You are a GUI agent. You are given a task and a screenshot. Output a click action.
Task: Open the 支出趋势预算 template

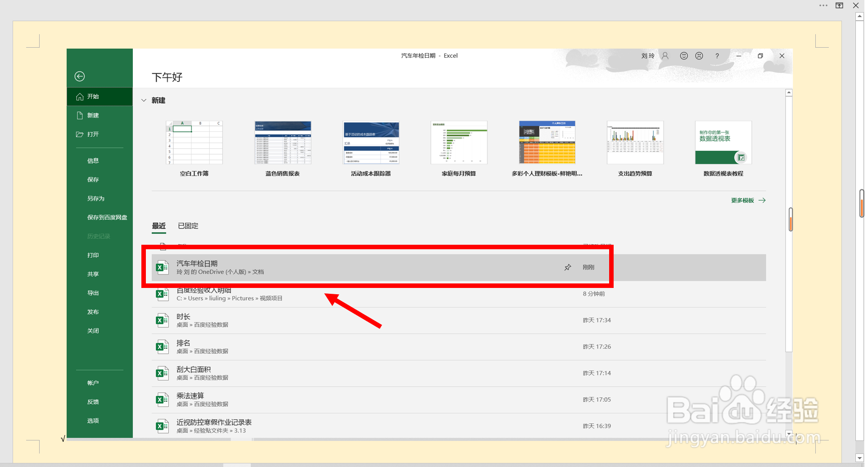[635, 148]
